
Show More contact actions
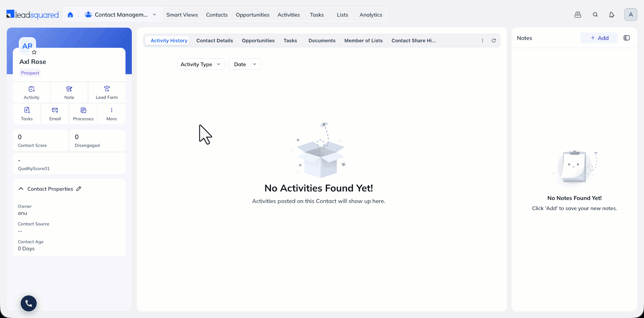point(111,114)
